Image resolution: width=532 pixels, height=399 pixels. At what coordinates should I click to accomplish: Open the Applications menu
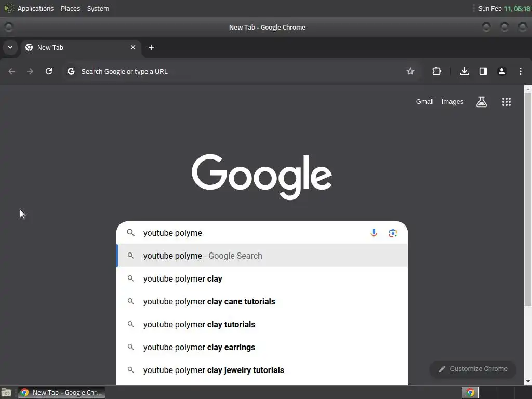(36, 8)
